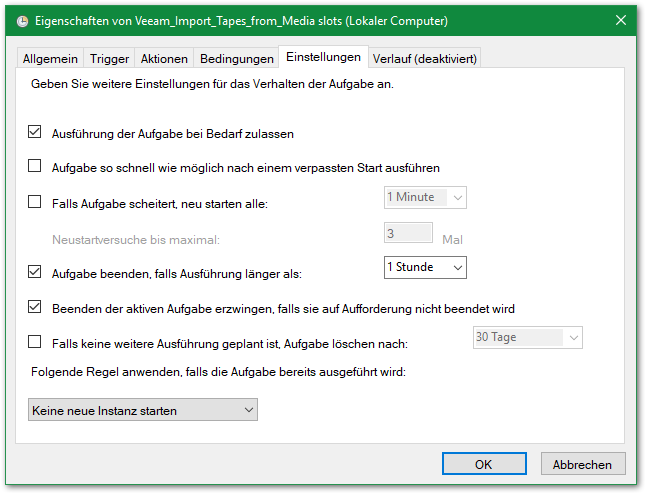Select the Aktionen tab

(x=163, y=59)
